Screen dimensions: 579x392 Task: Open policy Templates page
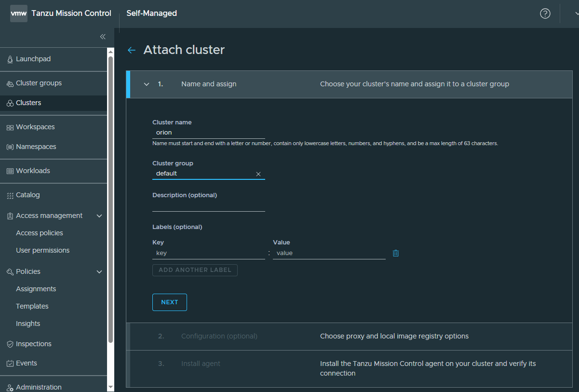32,307
